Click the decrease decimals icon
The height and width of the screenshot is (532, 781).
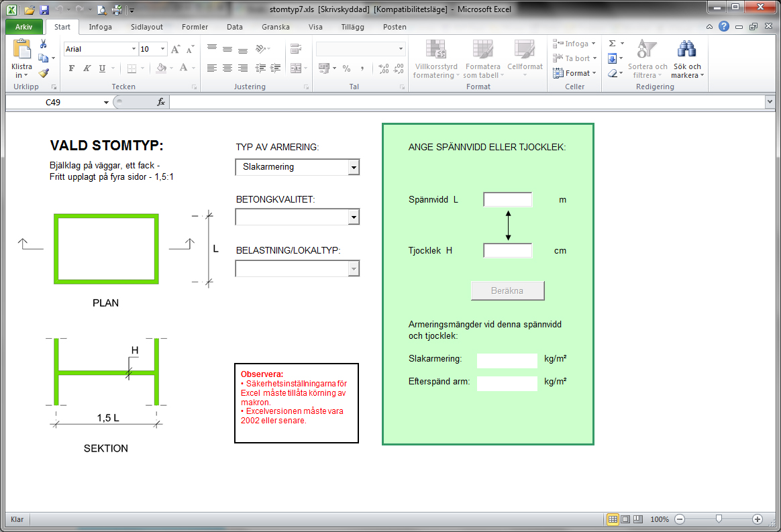tap(399, 68)
